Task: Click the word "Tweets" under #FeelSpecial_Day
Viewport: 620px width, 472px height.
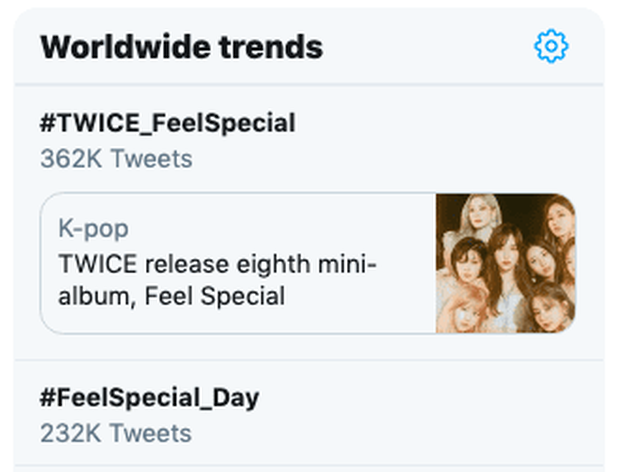Action: click(151, 433)
